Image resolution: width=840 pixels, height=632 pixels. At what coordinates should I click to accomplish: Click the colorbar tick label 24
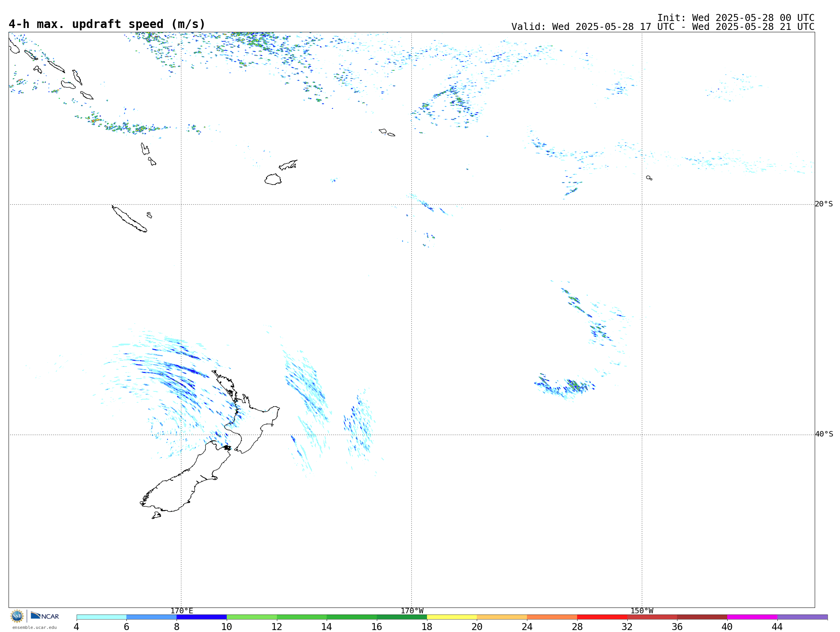click(527, 627)
